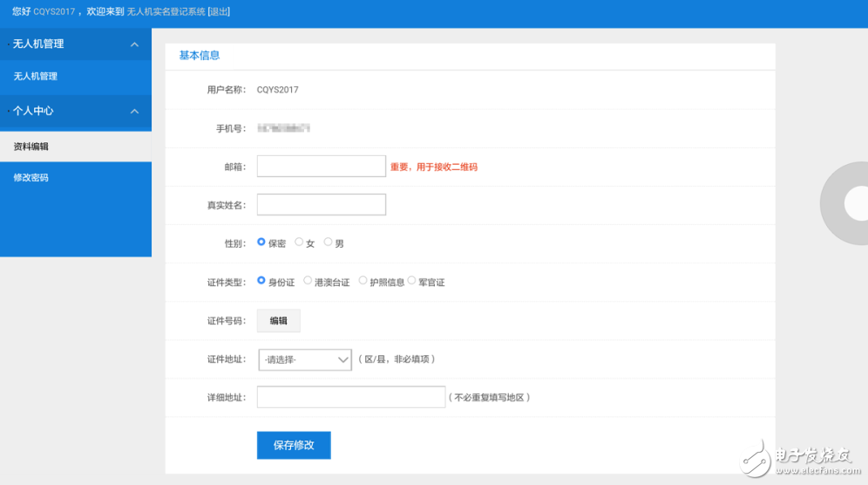
Task: Click the 真实姓名 input field
Action: click(x=321, y=205)
